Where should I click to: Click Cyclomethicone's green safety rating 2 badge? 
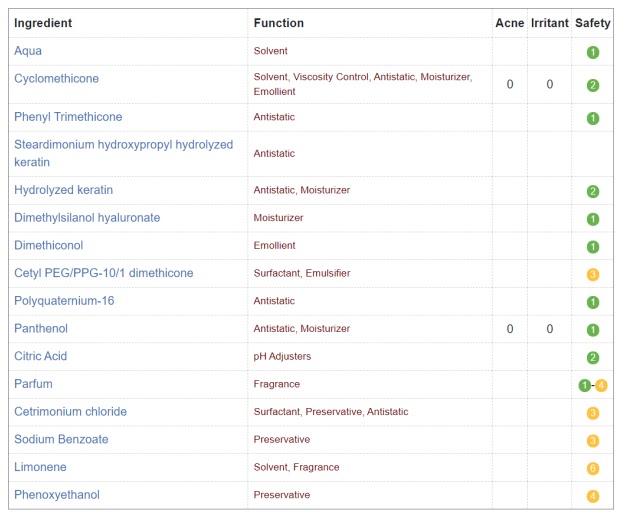click(593, 85)
